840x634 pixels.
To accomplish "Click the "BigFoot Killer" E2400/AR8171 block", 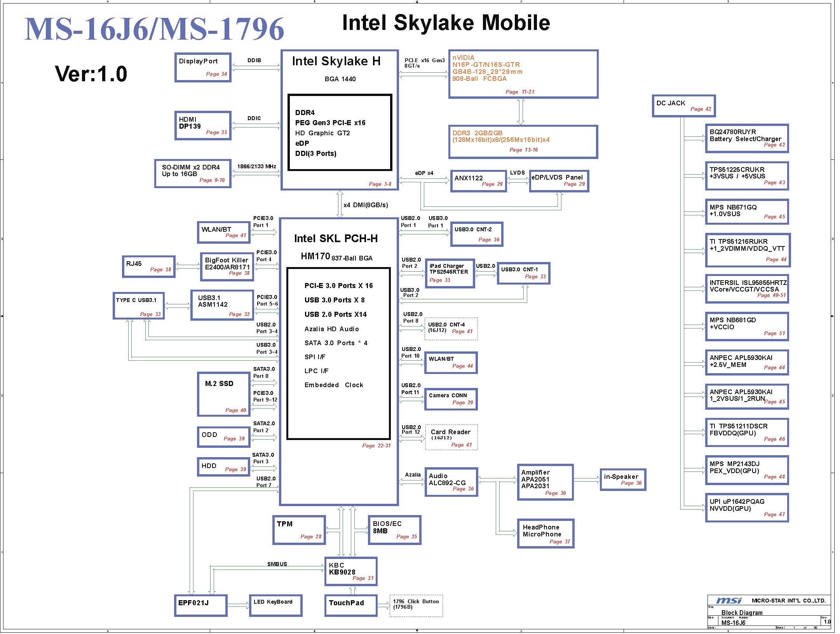I will pyautogui.click(x=227, y=267).
